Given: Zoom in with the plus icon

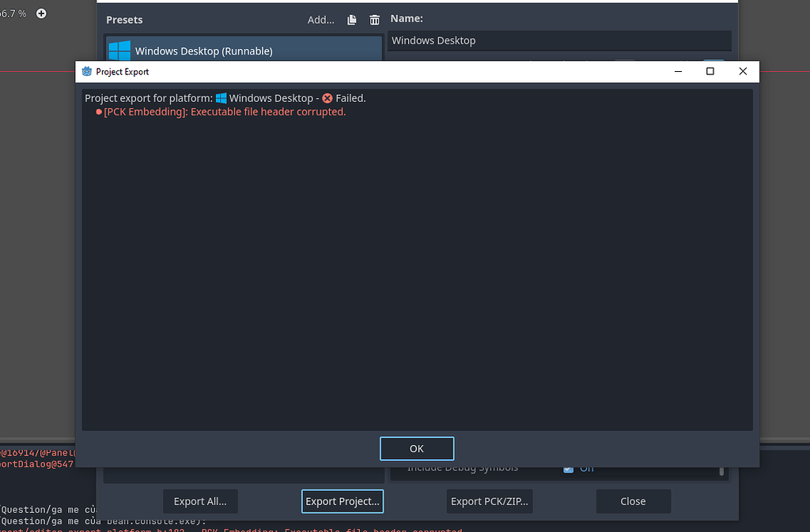Looking at the screenshot, I should point(41,13).
